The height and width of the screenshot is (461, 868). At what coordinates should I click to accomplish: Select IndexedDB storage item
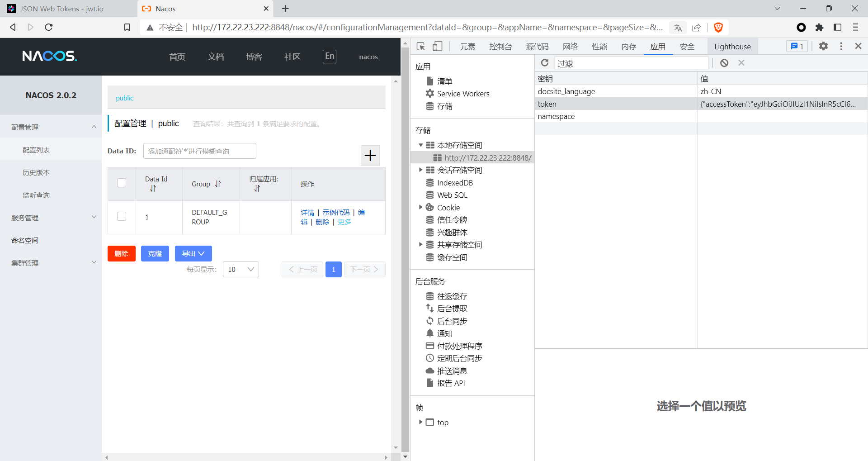point(449,183)
